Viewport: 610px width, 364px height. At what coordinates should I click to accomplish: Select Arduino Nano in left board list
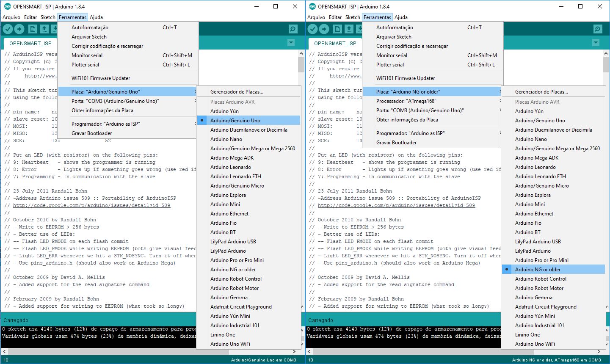point(248,139)
